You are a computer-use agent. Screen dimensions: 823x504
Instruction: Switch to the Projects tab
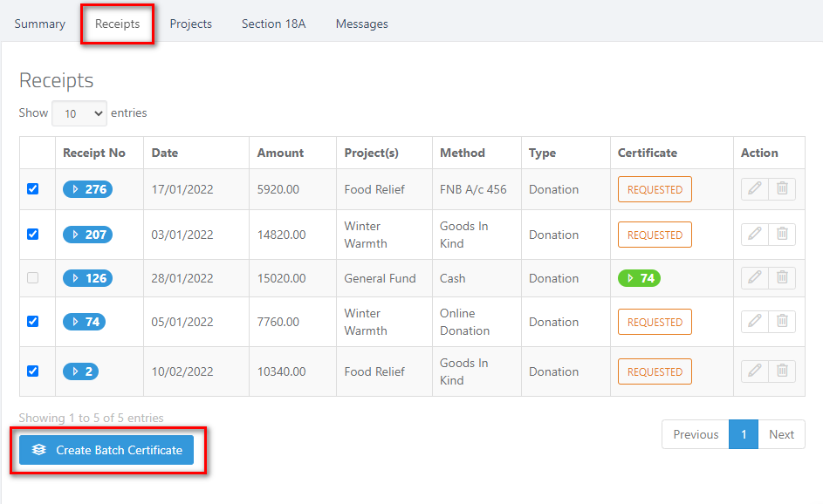tap(190, 24)
